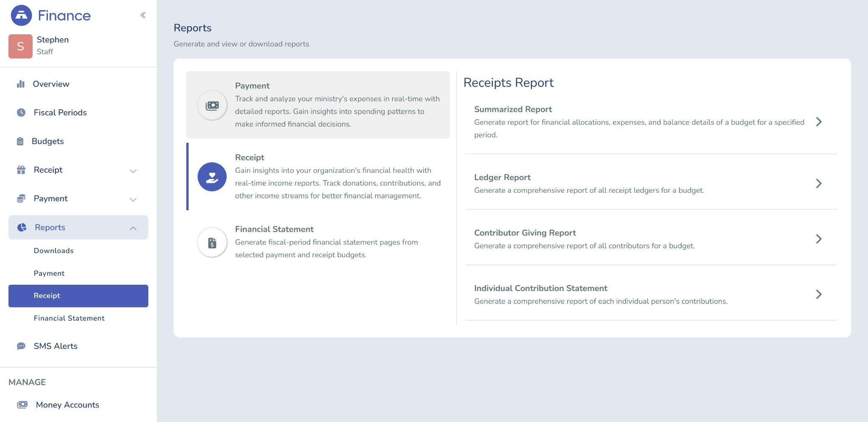Open SMS Alerts page

(x=56, y=346)
